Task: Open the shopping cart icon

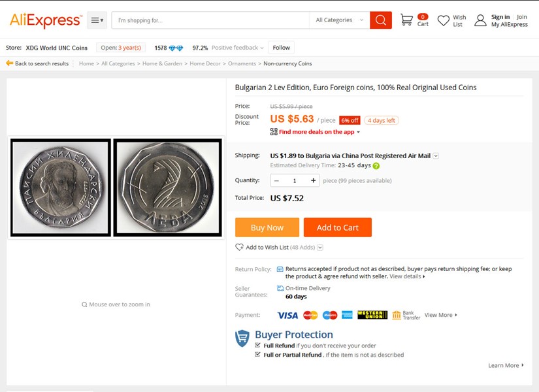Action: click(x=406, y=20)
